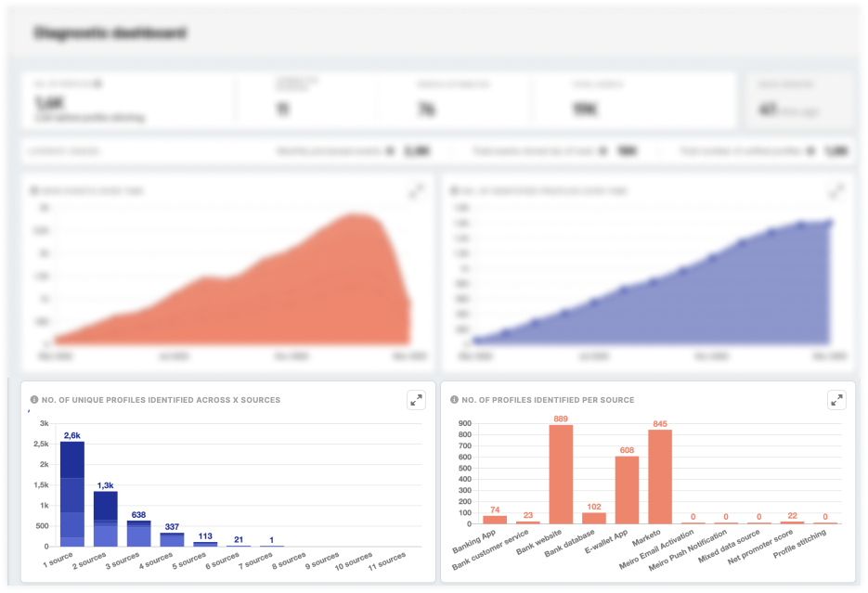Click the "845" value label
The image size is (868, 593).
(660, 424)
